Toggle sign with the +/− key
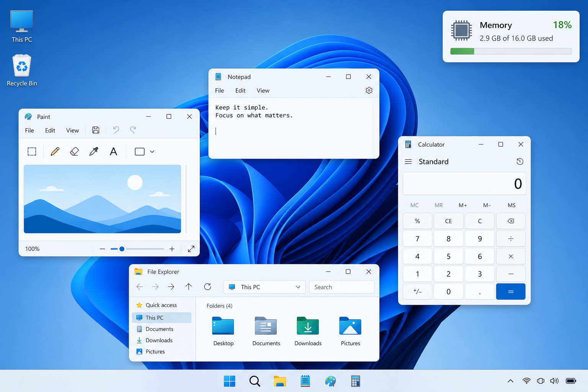 pyautogui.click(x=418, y=292)
